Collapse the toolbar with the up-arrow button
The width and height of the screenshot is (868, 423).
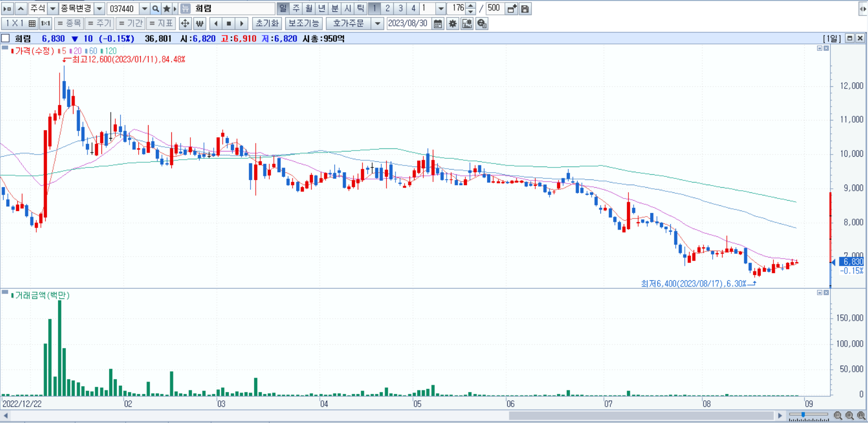21,9
